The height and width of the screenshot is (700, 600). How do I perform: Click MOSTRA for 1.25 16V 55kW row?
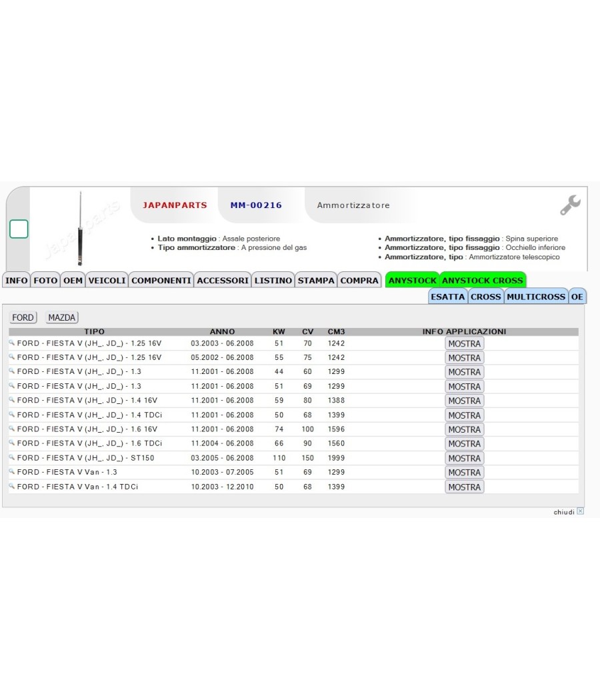[464, 357]
